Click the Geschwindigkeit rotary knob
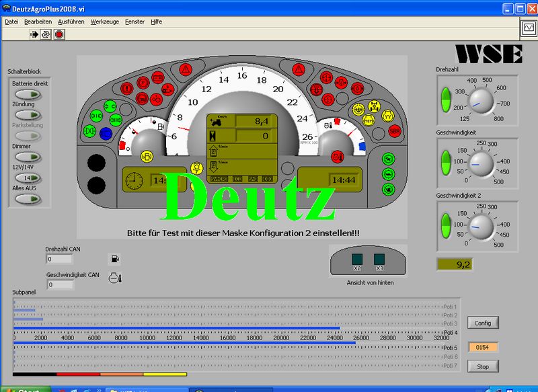This screenshot has height=392, width=538. 481,165
